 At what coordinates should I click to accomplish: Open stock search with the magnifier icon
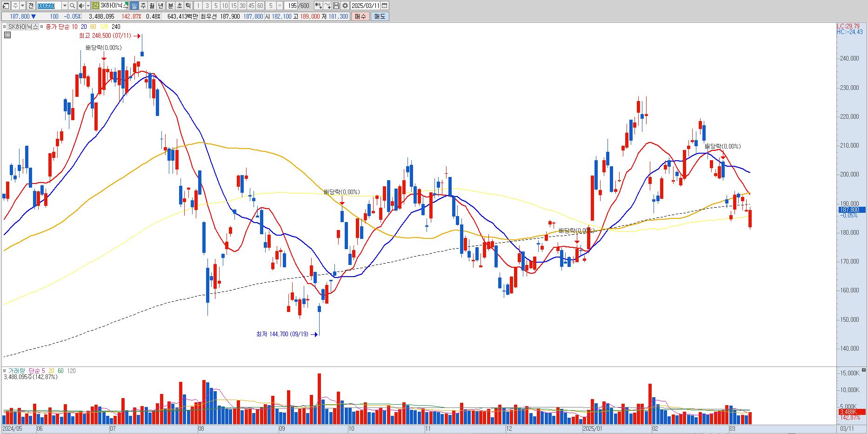(72, 6)
